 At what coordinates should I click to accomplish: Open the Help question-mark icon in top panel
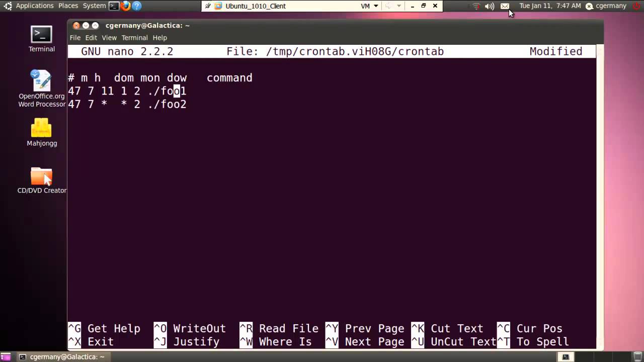pos(136,6)
